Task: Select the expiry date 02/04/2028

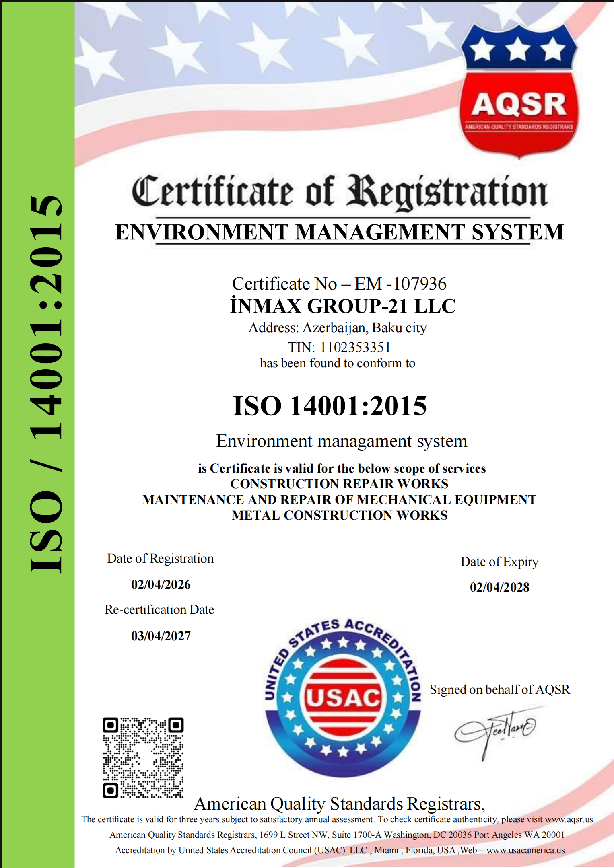Action: click(500, 587)
